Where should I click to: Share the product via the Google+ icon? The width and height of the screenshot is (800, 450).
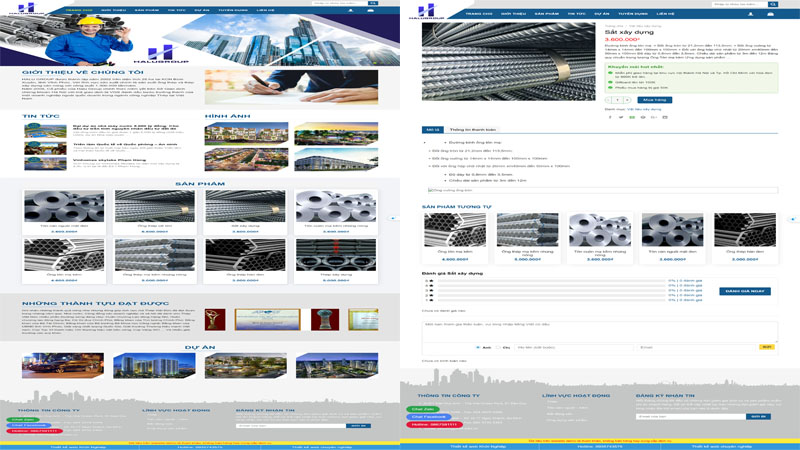coord(654,117)
